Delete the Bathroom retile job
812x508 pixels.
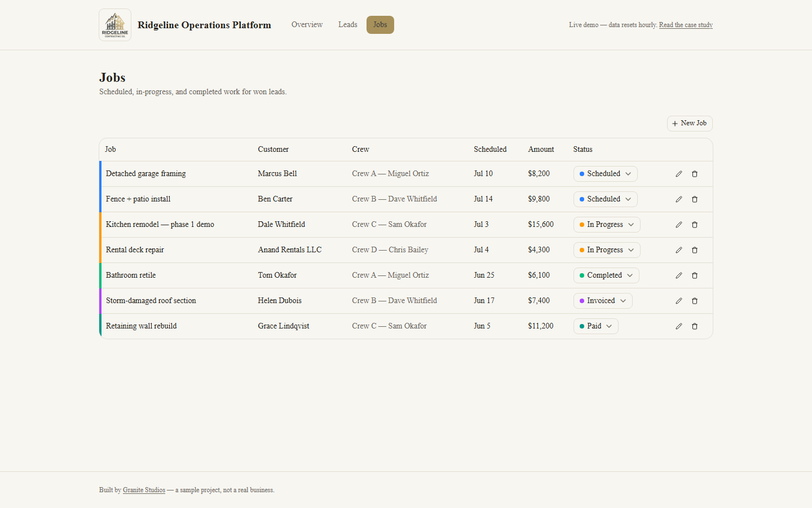point(695,275)
